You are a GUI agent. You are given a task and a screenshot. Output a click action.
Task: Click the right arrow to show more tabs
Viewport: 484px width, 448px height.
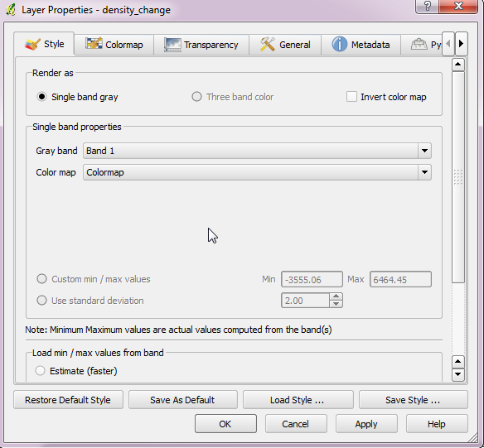461,44
